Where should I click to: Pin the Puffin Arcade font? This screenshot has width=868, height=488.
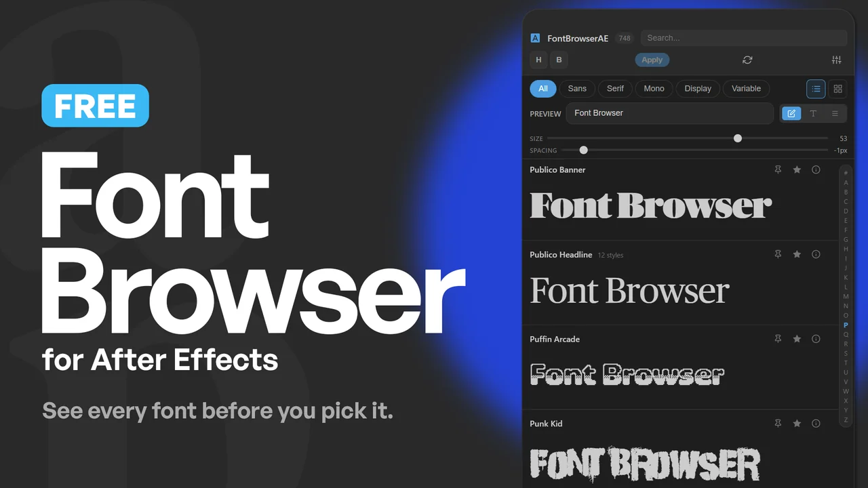pos(778,339)
